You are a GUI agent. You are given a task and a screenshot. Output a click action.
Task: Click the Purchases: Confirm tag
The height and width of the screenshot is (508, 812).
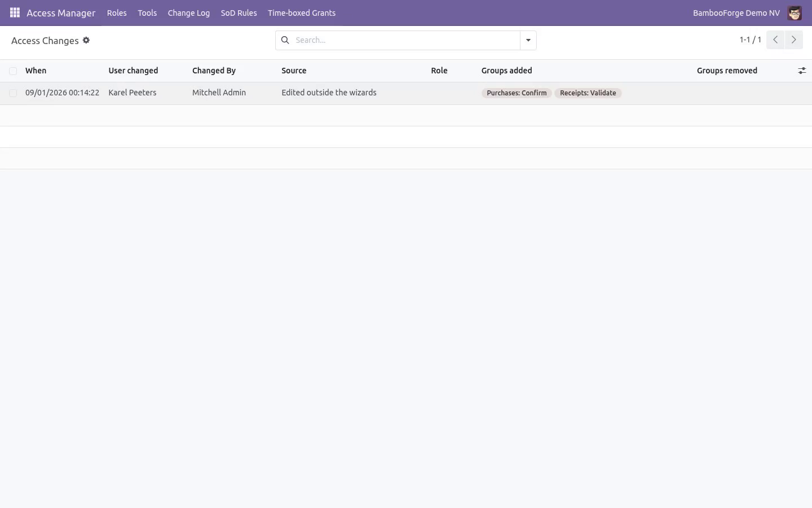click(x=517, y=93)
